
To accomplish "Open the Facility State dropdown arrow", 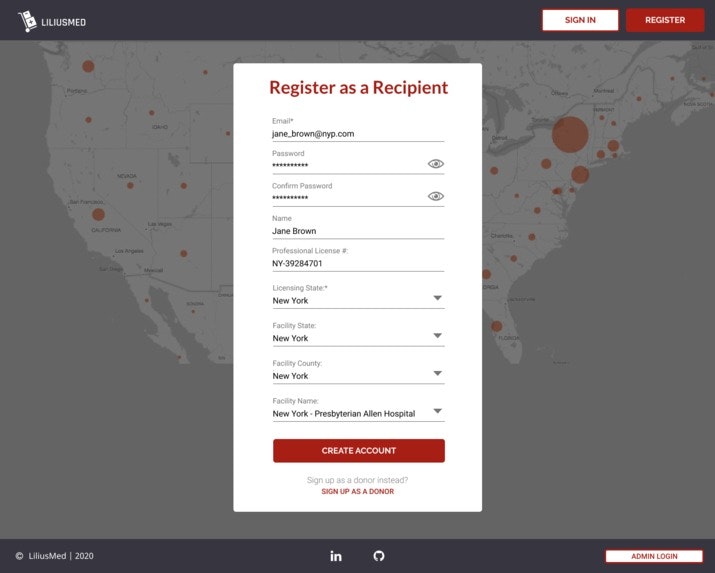I will click(437, 336).
